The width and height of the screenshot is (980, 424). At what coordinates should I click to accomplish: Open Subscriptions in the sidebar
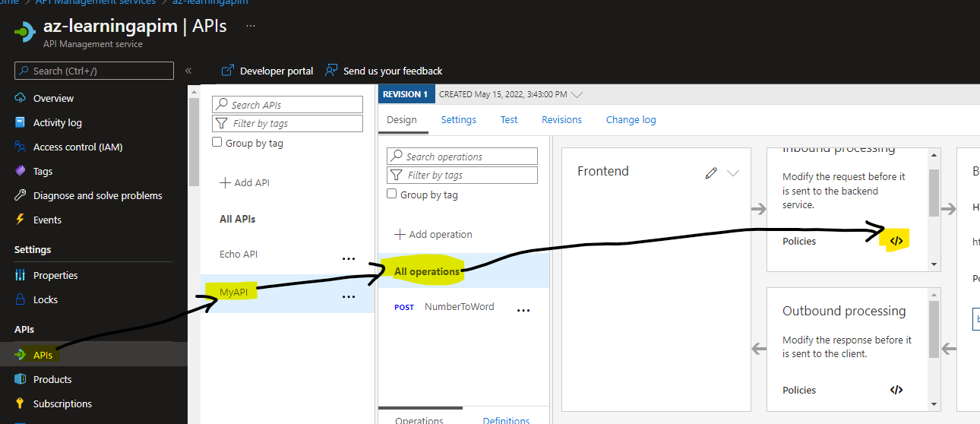tap(62, 403)
